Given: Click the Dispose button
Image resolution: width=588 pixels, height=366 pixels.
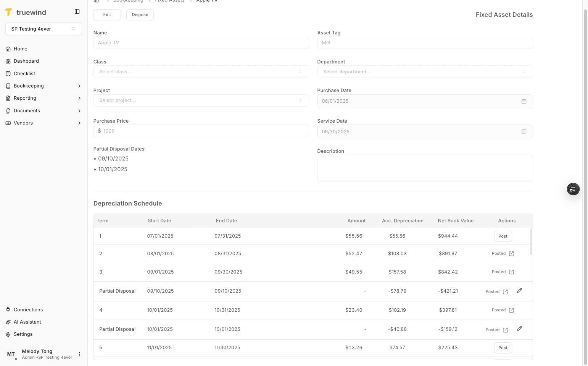Looking at the screenshot, I should tap(140, 15).
